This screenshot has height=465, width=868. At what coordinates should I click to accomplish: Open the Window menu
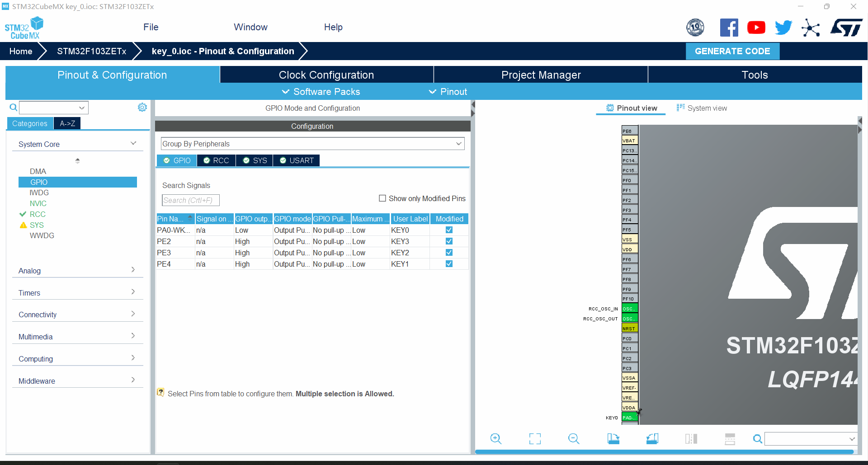click(250, 27)
